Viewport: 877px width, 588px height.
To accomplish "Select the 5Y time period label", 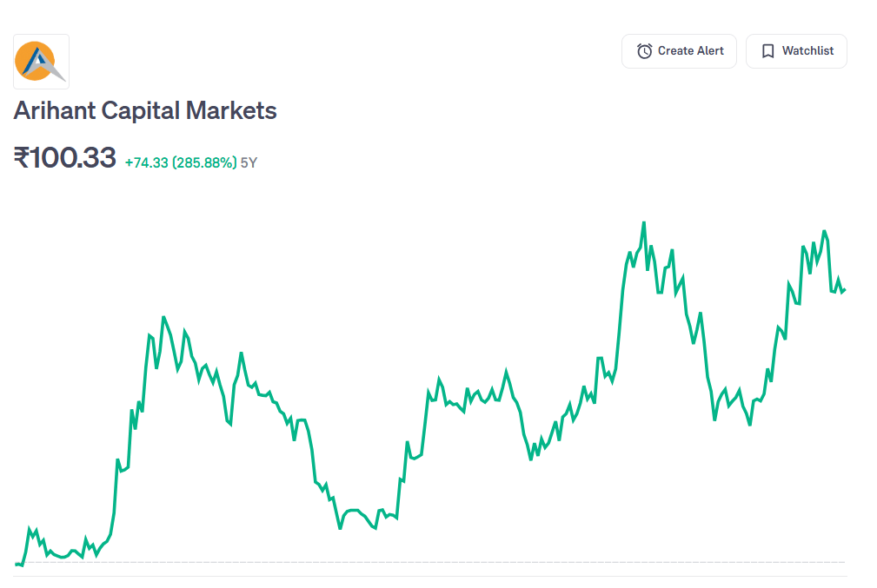I will tap(249, 162).
